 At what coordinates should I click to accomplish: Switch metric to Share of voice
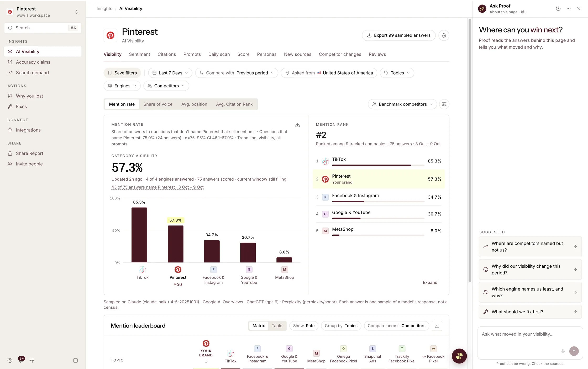click(158, 104)
